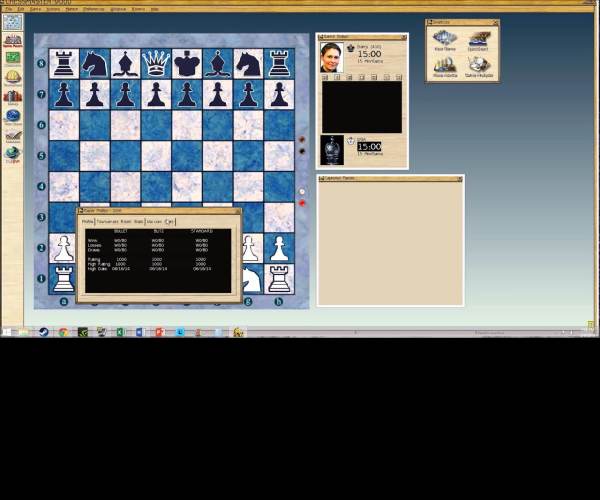Viewport: 600px width, 500px height.
Task: Select the white rook on a1
Action: pyautogui.click(x=64, y=279)
